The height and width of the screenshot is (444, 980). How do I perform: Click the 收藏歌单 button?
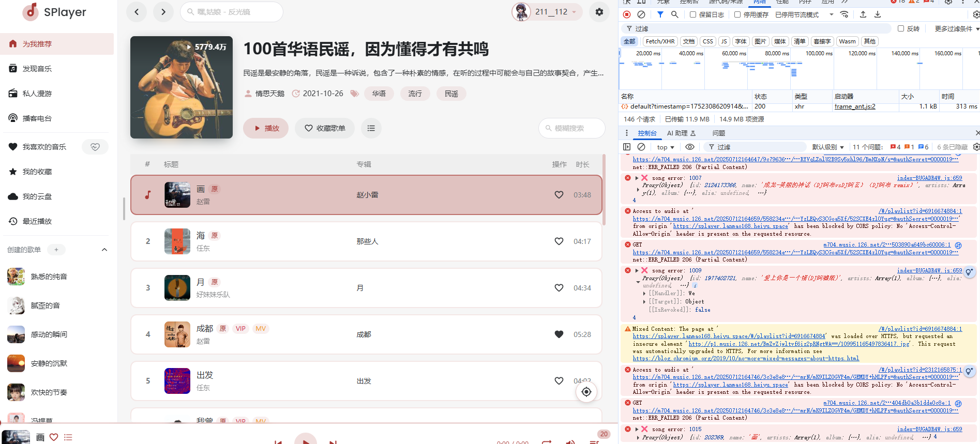(325, 128)
